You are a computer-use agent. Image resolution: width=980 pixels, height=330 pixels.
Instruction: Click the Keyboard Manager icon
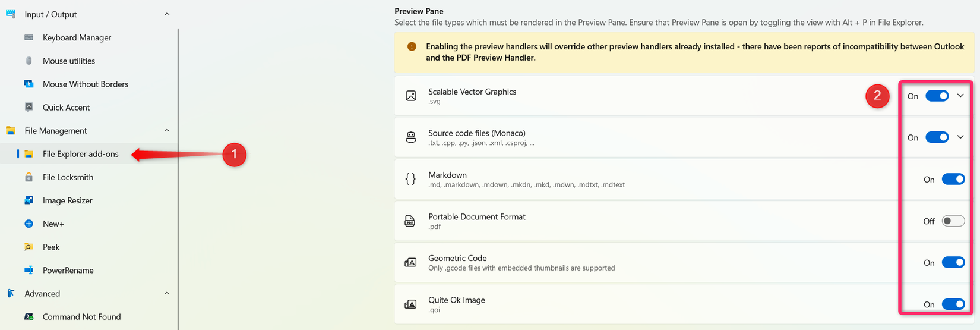click(x=29, y=37)
